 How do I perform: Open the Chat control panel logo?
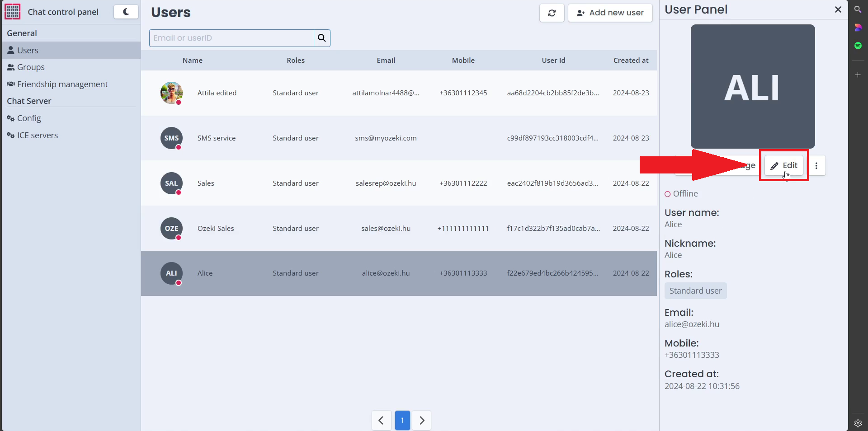pos(13,12)
